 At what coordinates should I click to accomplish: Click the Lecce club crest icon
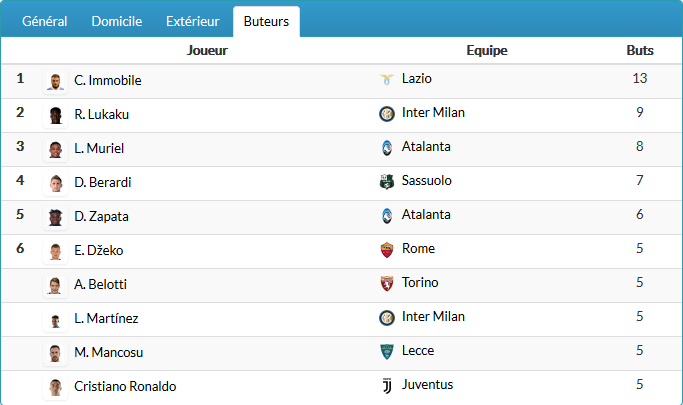(x=387, y=351)
